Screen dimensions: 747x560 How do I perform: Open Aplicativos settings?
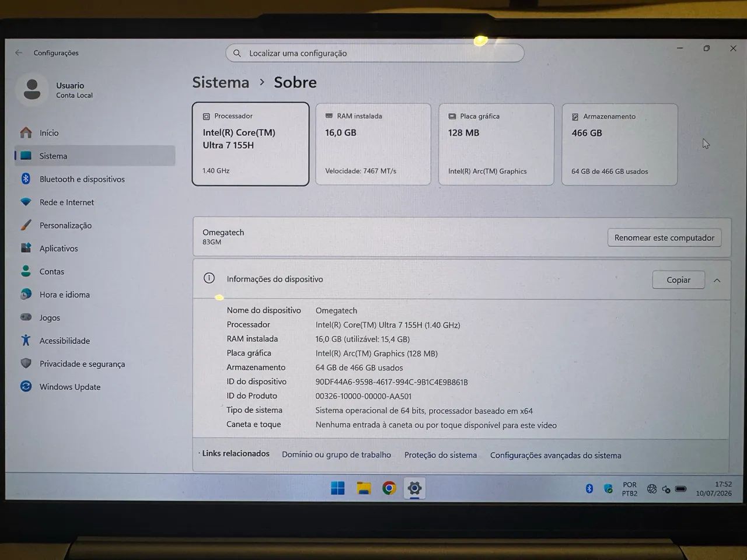tap(95, 249)
